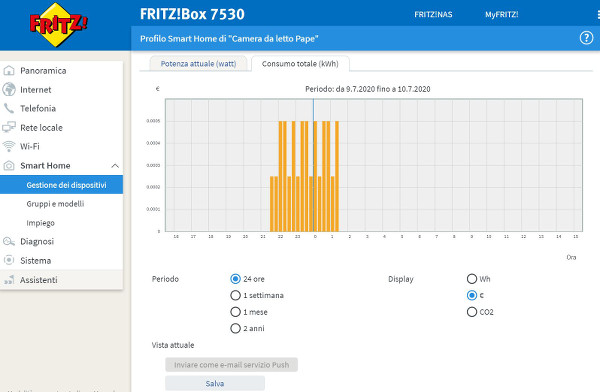Open the MyFRITZ! link
The image size is (600, 392).
[x=502, y=15]
